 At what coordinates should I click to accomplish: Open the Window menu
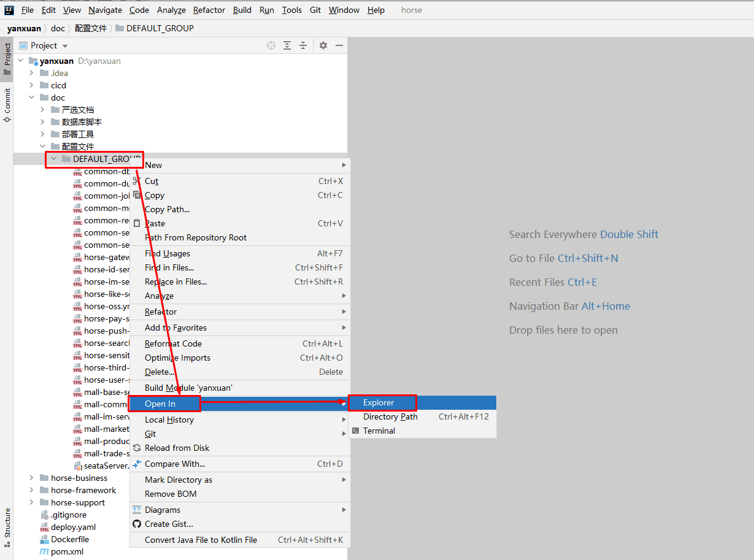tap(344, 10)
